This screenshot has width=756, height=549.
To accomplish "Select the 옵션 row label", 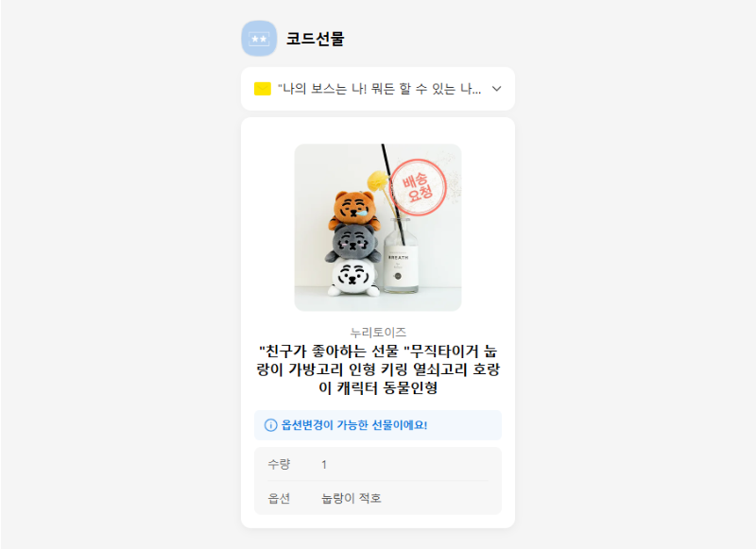I will (x=279, y=498).
